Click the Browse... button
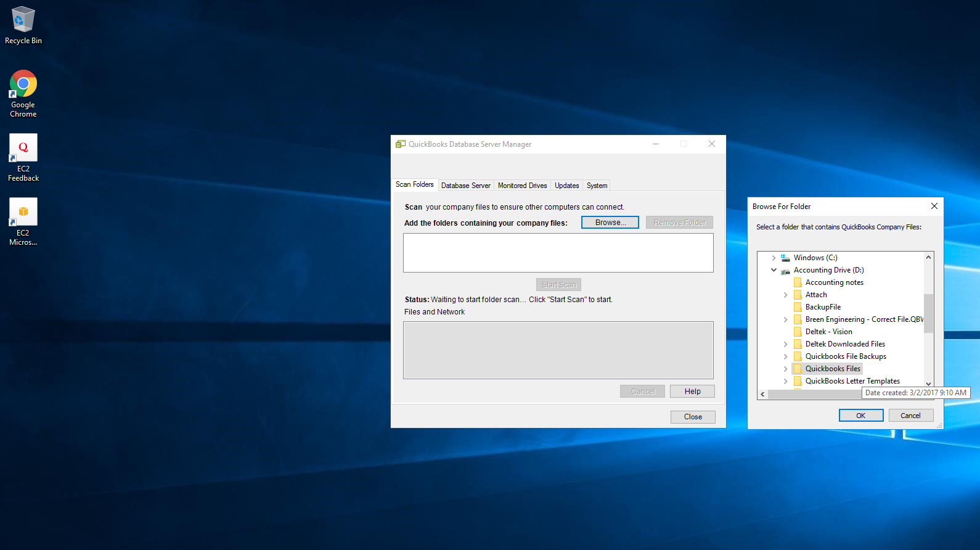The height and width of the screenshot is (550, 980). [610, 223]
